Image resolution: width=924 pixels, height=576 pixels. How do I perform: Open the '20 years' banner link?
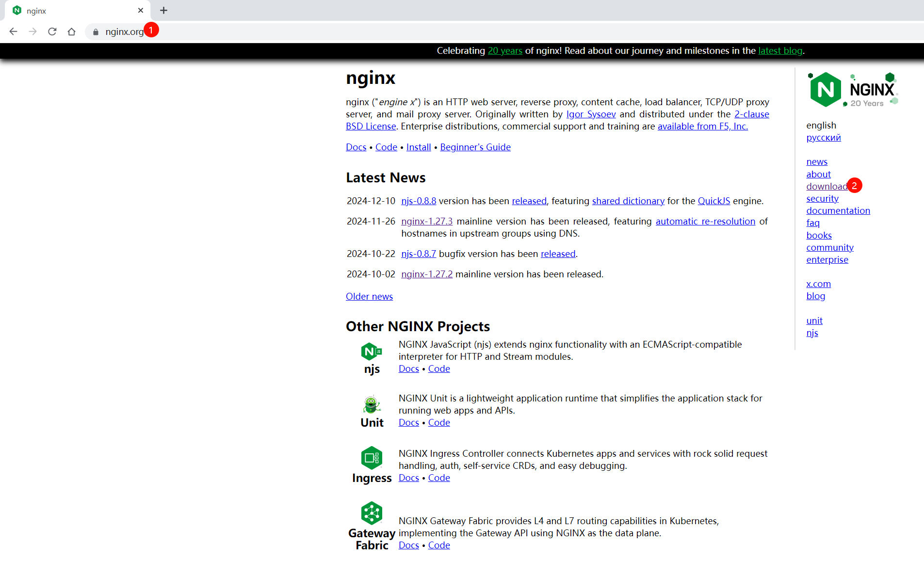505,50
